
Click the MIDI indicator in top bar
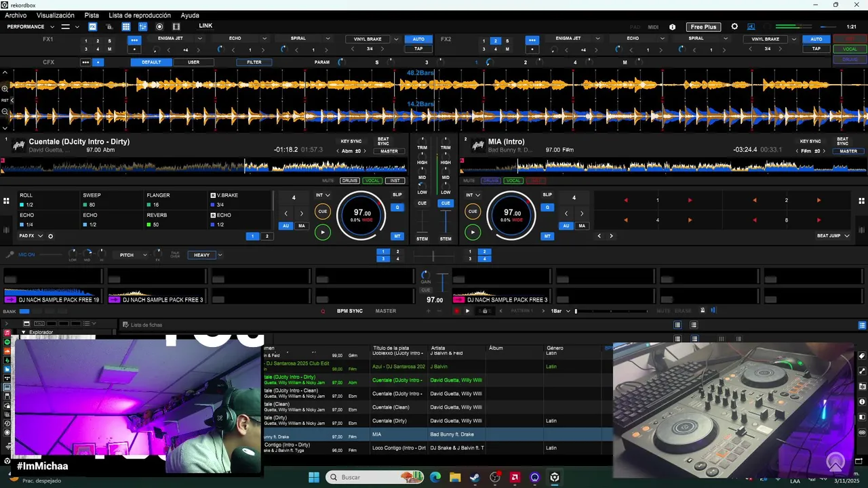653,27
